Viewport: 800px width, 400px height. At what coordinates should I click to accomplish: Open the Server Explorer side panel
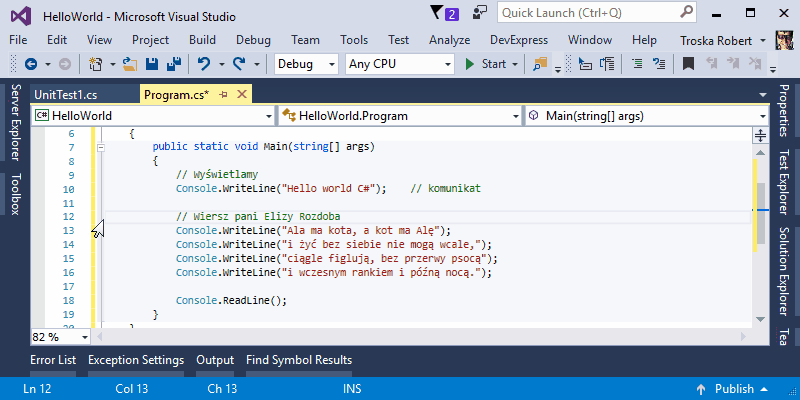[15, 123]
